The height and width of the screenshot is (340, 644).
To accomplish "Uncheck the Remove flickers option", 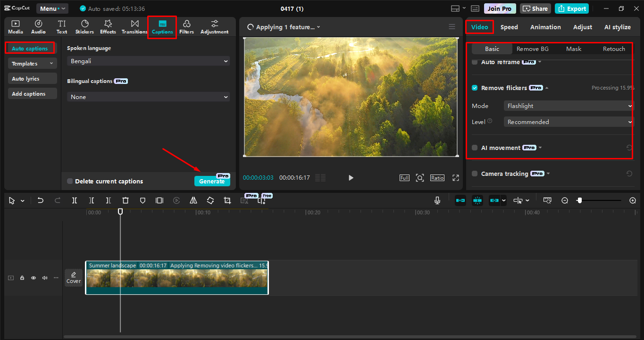I will 474,88.
